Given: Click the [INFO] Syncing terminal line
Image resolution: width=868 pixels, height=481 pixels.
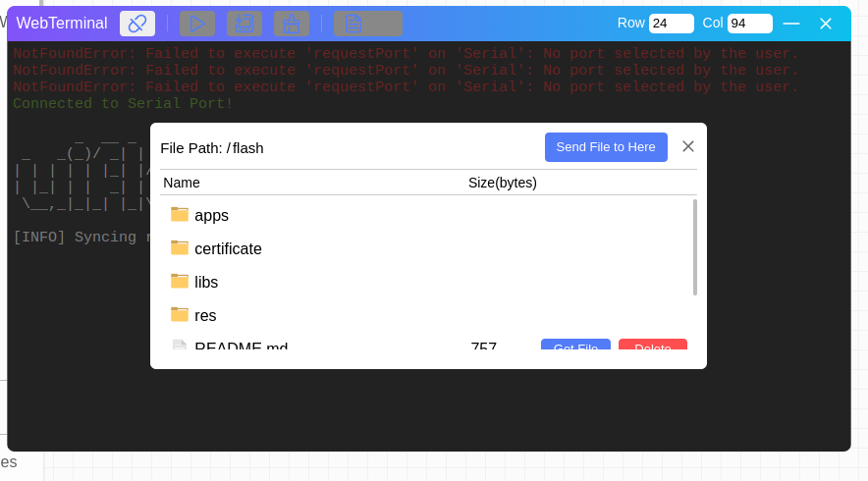Looking at the screenshot, I should (81, 237).
